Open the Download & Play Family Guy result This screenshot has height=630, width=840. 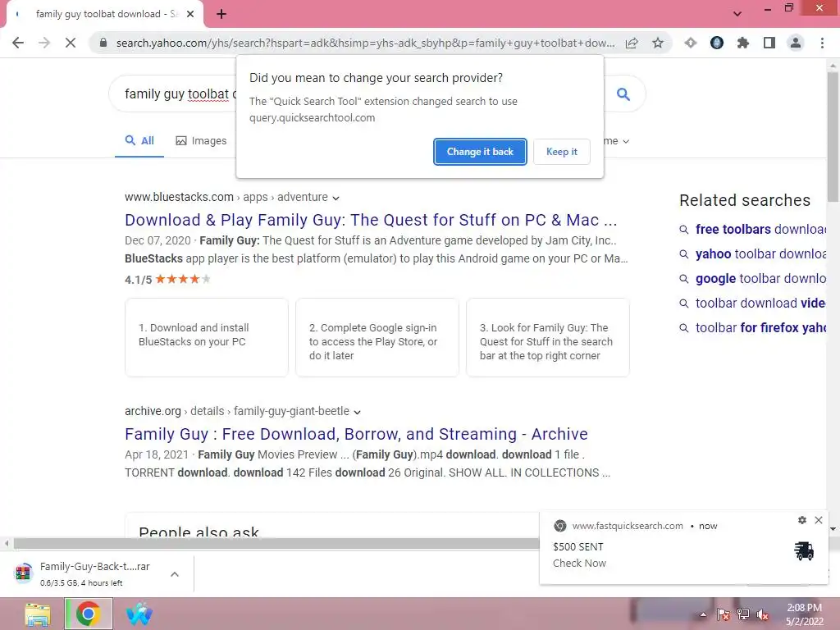click(371, 220)
